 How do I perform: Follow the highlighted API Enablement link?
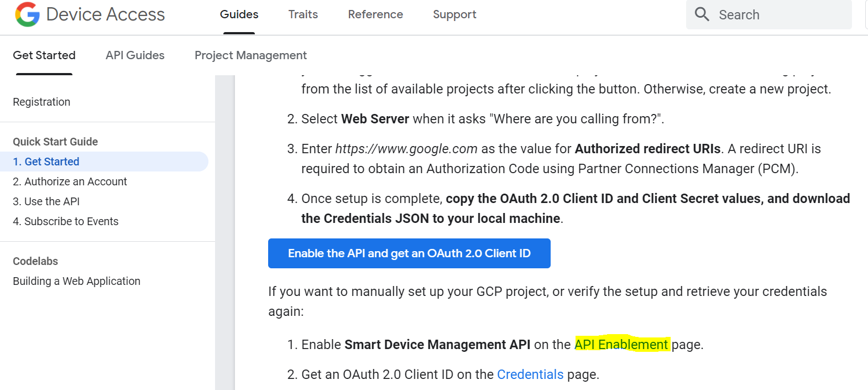pos(621,345)
